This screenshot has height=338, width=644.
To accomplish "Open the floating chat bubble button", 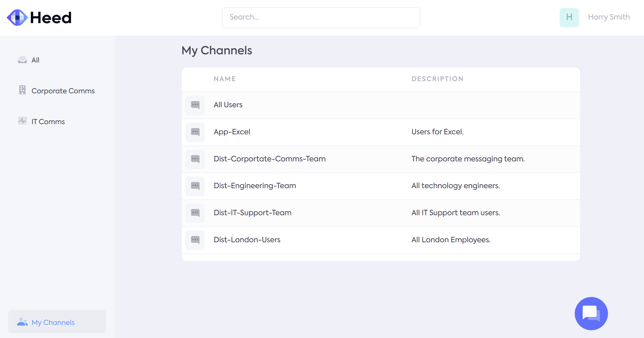I will [591, 313].
